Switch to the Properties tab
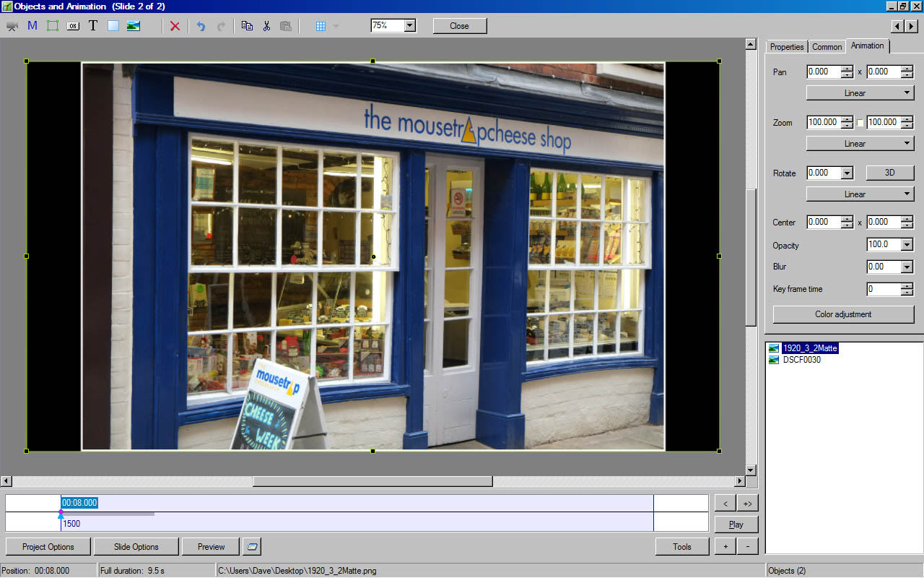Viewport: 924px width, 578px height. click(x=787, y=47)
